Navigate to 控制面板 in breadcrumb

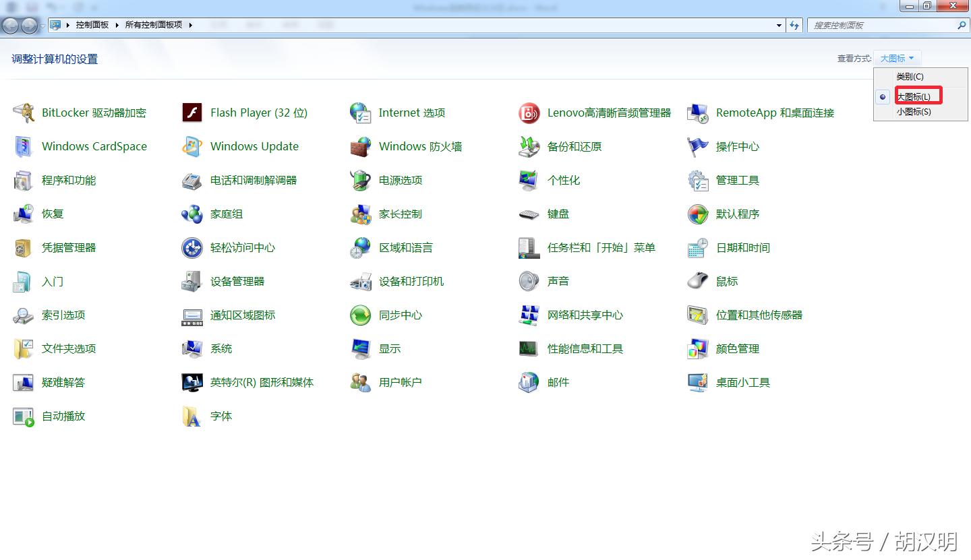(91, 24)
